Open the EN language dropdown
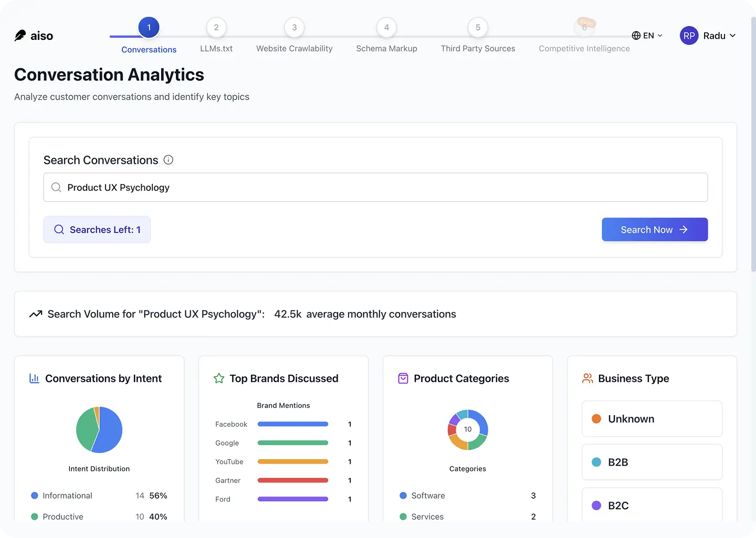The height and width of the screenshot is (538, 756). (x=647, y=35)
